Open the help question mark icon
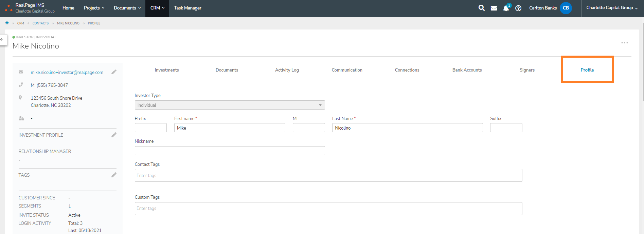This screenshot has width=644, height=234. 518,8
